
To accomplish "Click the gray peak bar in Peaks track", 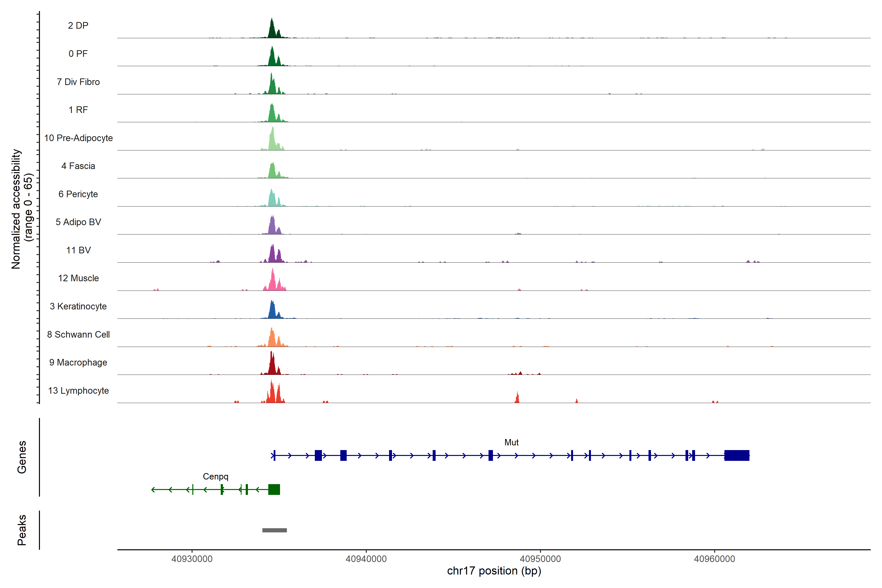I will 274,530.
